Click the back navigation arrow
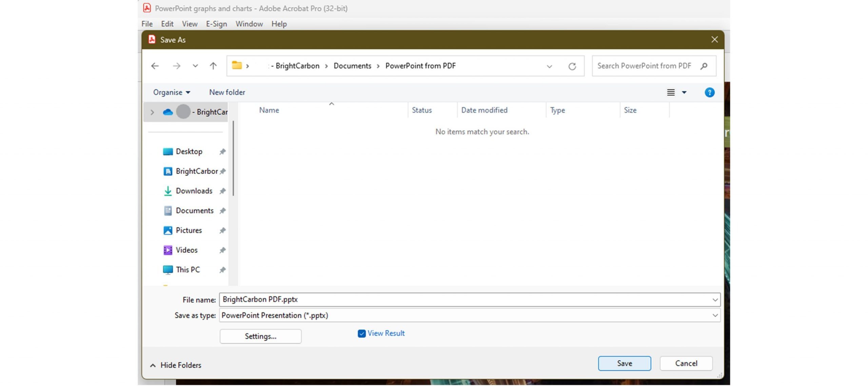 [156, 66]
